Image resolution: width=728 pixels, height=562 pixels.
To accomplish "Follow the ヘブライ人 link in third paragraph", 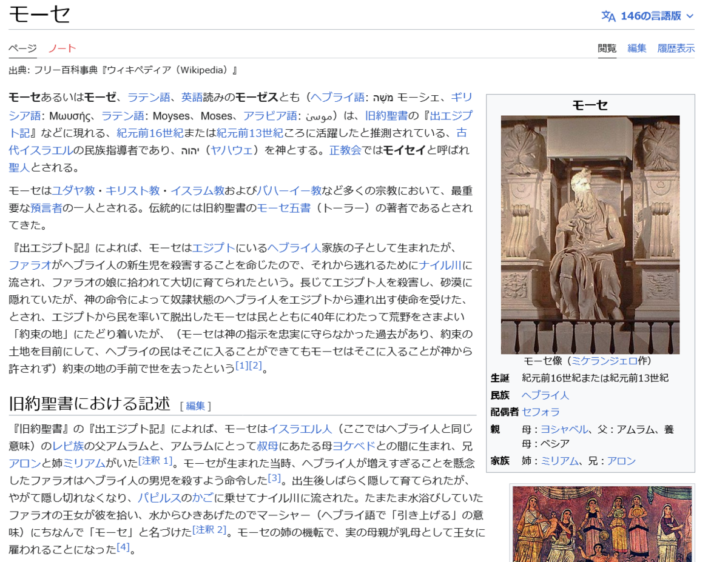I will tap(294, 247).
